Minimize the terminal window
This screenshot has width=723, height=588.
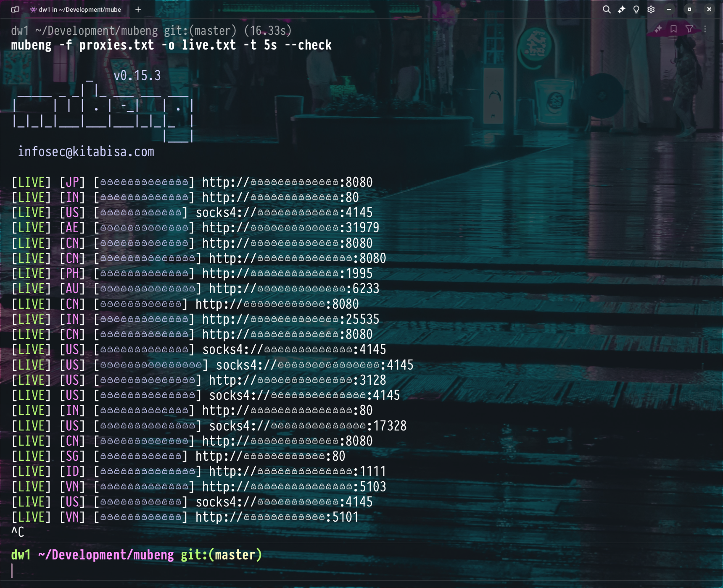click(x=669, y=9)
